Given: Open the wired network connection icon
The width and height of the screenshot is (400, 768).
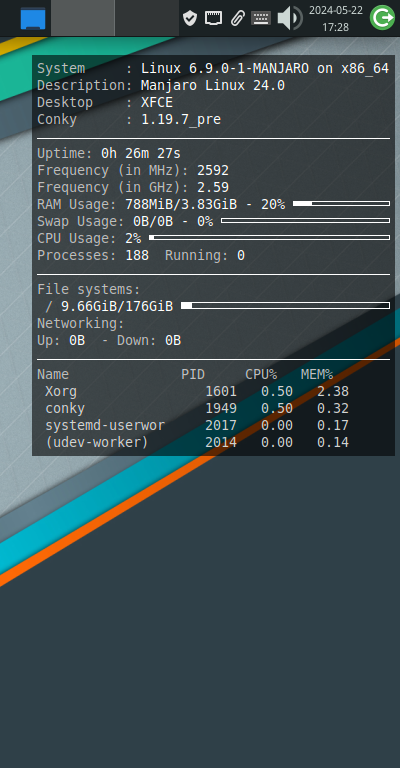Looking at the screenshot, I should pos(213,19).
